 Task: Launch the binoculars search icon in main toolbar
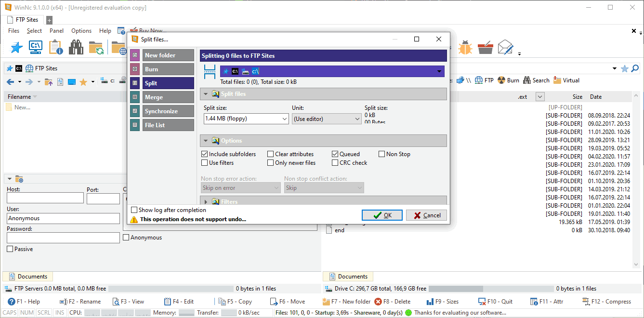tap(76, 47)
